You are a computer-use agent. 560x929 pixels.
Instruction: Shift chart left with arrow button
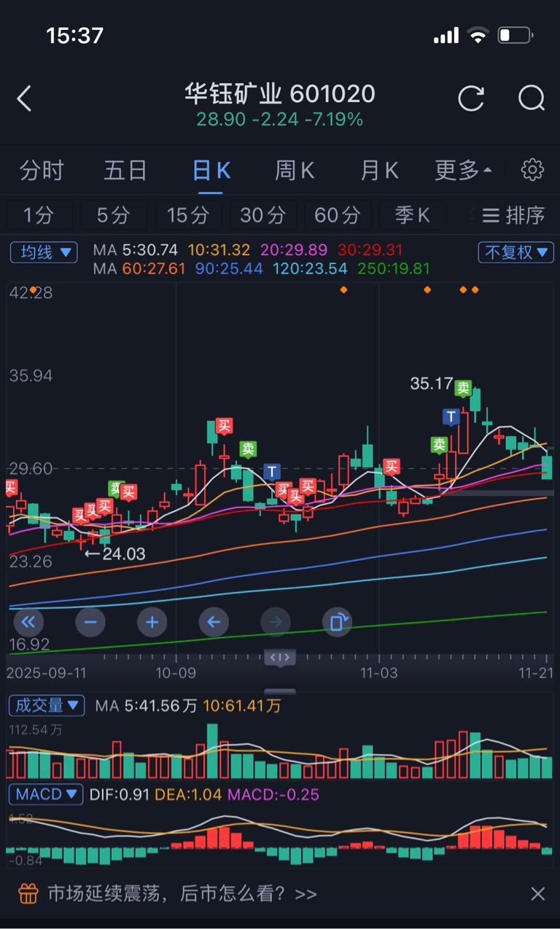[x=214, y=622]
